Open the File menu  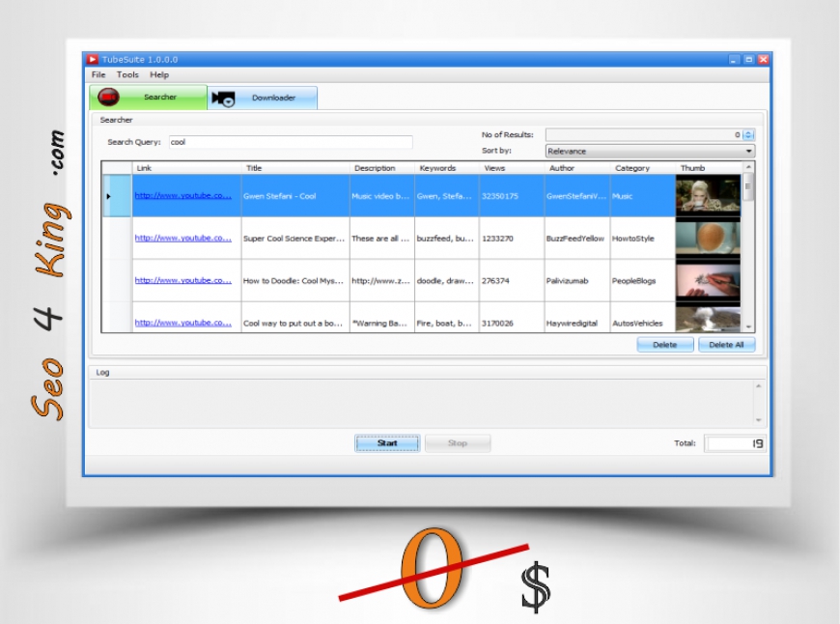[x=98, y=74]
